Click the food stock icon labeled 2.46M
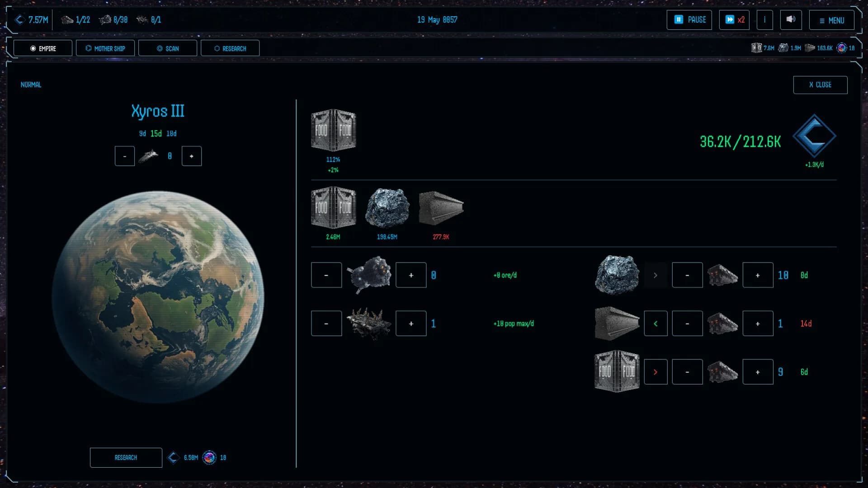868x488 pixels. point(333,207)
